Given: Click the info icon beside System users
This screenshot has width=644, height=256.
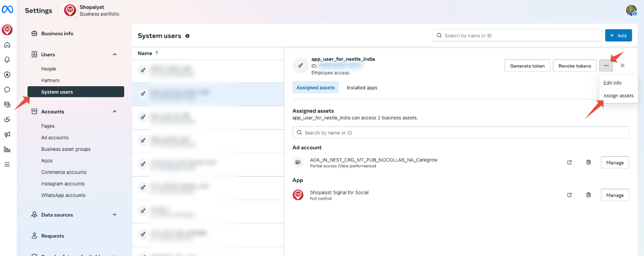Looking at the screenshot, I should click(x=187, y=36).
